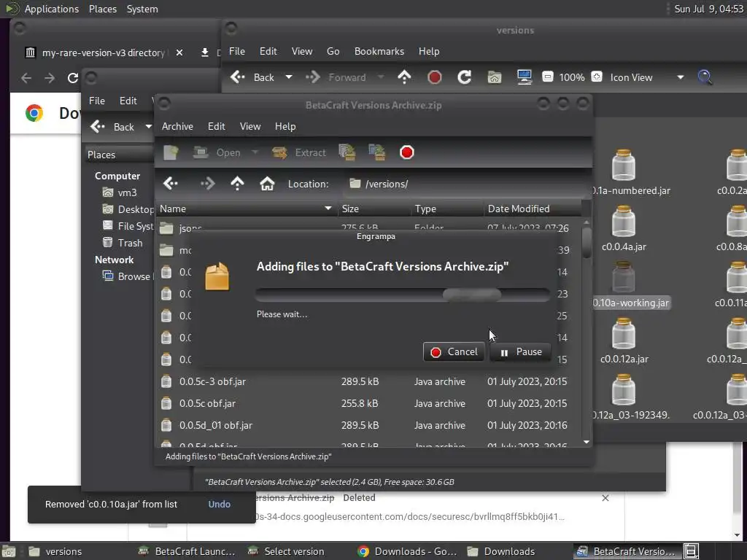Switch to Select version window in taskbar
The image size is (747, 560).
(286, 551)
